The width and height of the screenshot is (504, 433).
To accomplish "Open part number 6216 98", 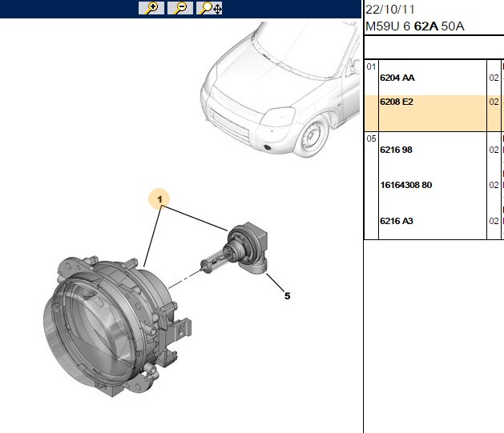I will [396, 150].
